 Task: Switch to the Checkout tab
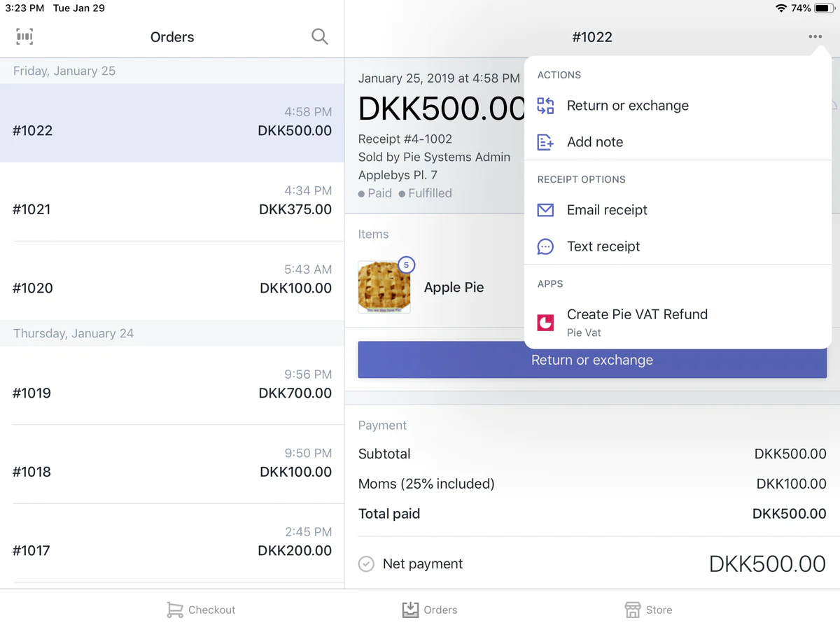coord(201,610)
